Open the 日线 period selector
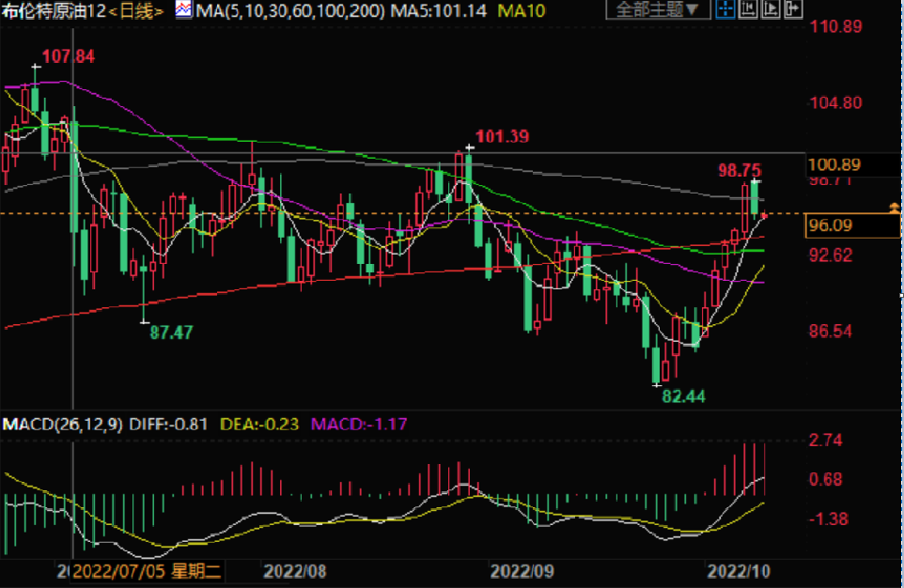The height and width of the screenshot is (588, 904). click(x=140, y=11)
